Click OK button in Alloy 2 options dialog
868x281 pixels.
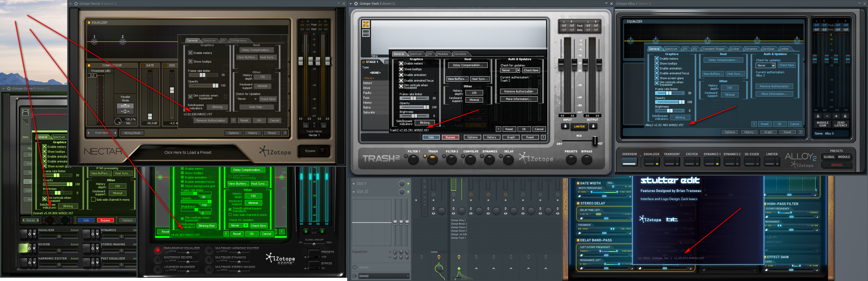pos(779,124)
